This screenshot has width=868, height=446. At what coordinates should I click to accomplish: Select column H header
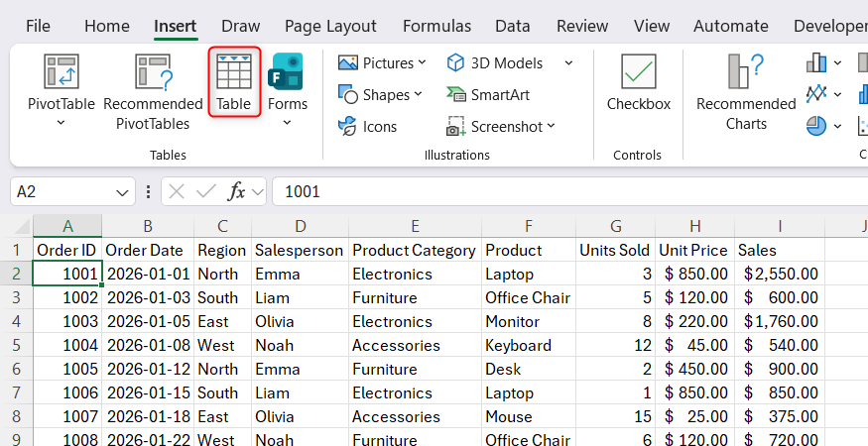pos(695,226)
